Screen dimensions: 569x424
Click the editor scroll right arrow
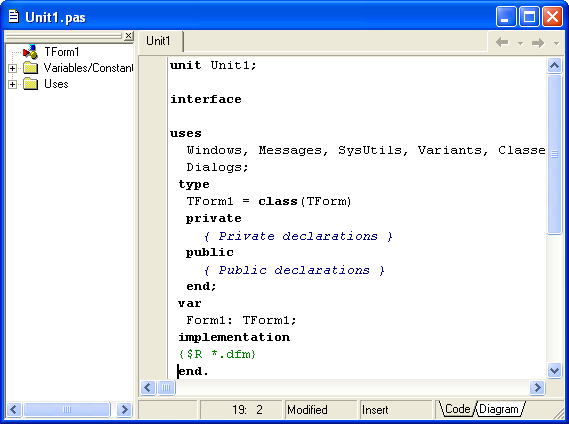point(537,388)
